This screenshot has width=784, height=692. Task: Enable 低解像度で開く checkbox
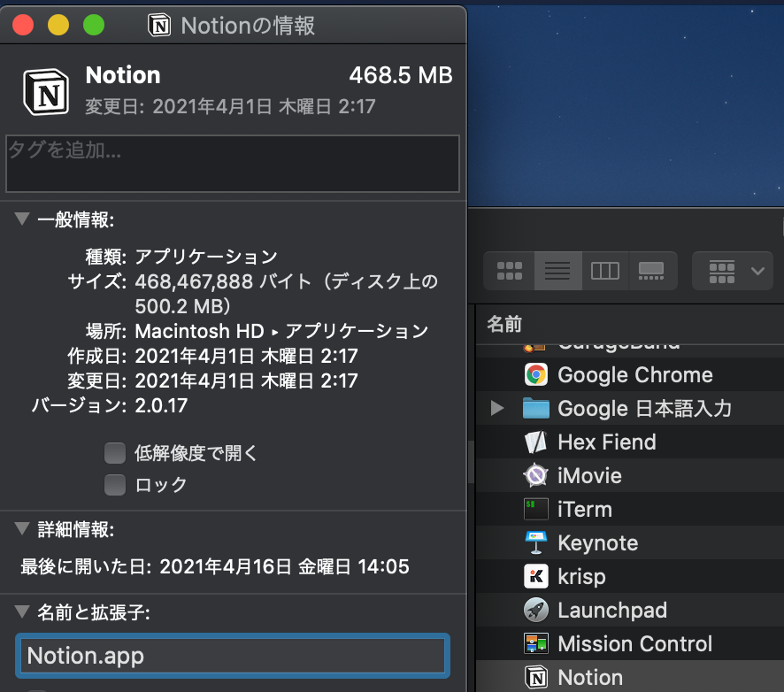coord(115,453)
